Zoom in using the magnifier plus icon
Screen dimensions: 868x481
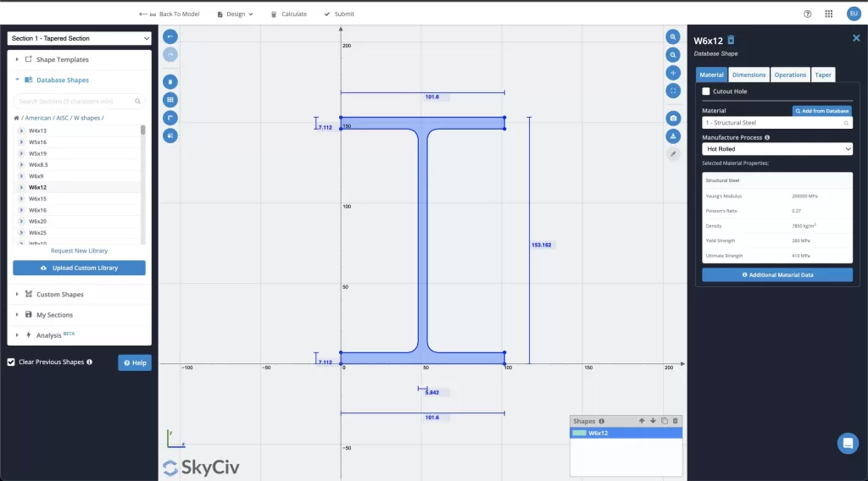[x=672, y=37]
